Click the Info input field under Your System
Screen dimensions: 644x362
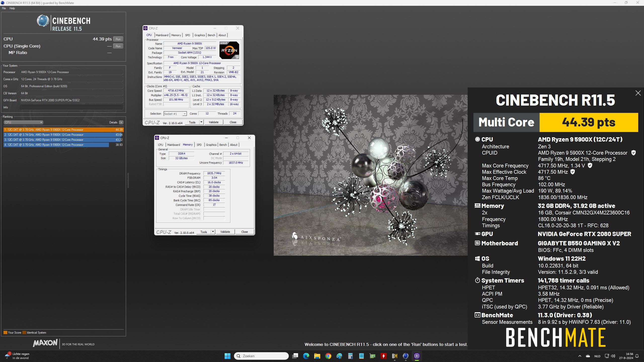[71, 107]
